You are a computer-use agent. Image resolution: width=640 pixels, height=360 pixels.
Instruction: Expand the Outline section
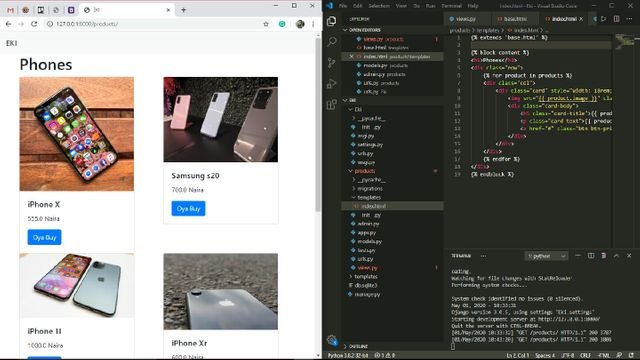[356, 346]
